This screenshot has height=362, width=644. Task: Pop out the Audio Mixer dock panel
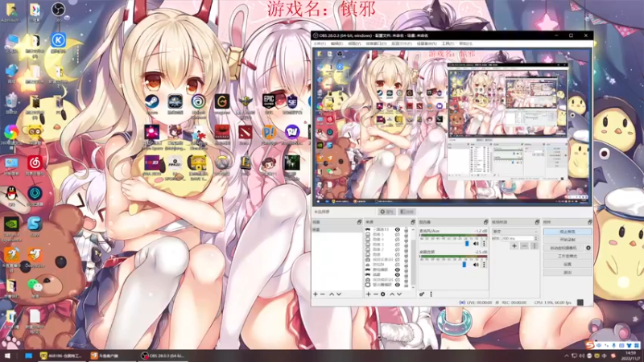485,222
